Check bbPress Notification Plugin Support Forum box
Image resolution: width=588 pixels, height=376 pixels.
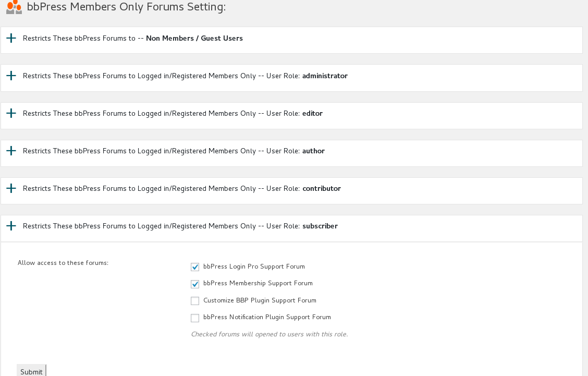[x=195, y=318]
